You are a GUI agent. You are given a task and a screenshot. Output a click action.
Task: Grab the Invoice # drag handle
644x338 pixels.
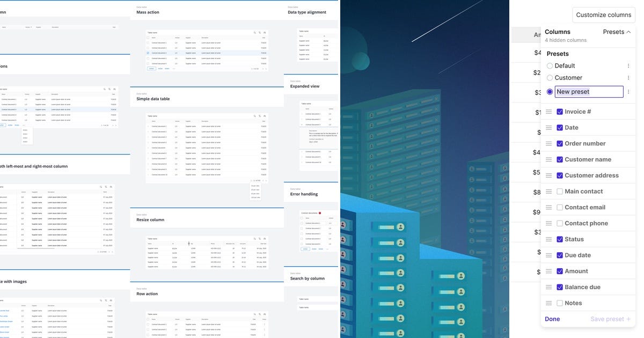pos(548,112)
